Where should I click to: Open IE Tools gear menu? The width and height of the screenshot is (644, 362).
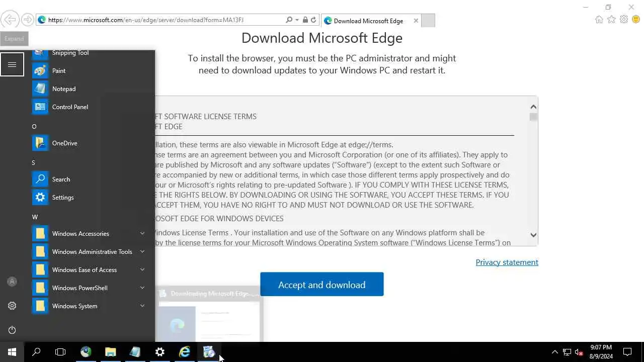[624, 20]
